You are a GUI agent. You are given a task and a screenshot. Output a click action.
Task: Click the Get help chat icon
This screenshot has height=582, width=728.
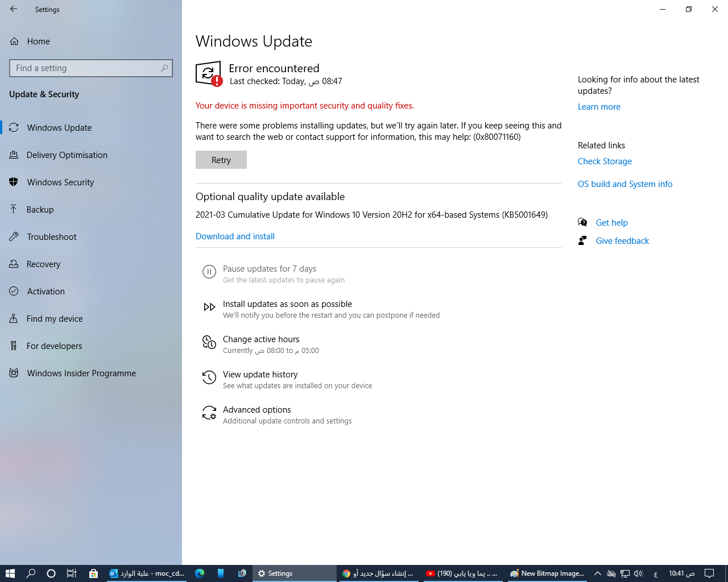pyautogui.click(x=582, y=222)
